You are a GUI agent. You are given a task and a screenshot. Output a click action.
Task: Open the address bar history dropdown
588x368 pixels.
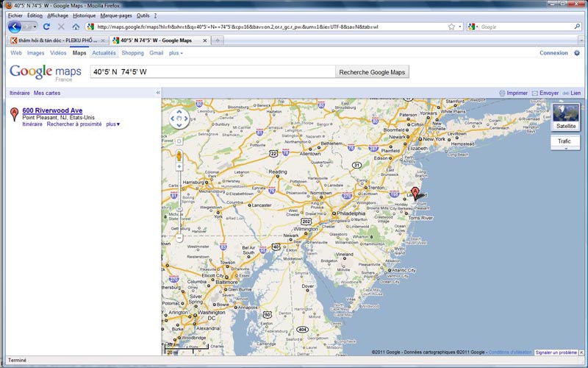[460, 26]
